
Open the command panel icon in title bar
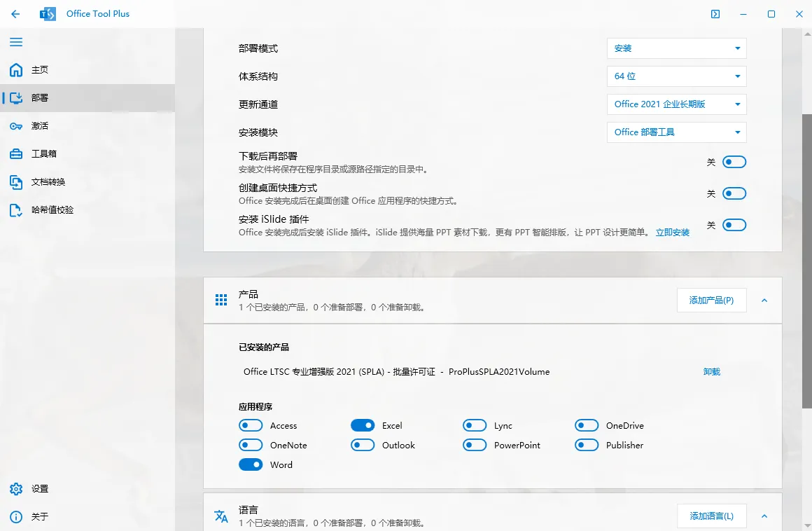coord(715,14)
